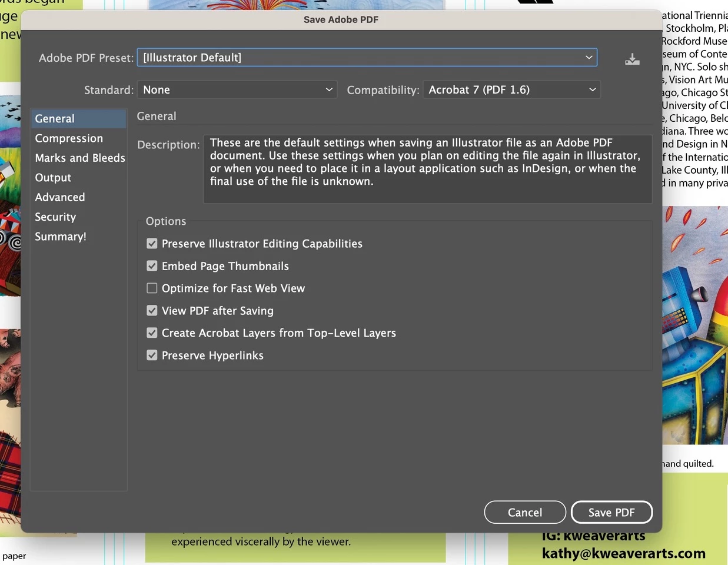Click the 'Description:' label
This screenshot has height=565, width=728.
(168, 145)
